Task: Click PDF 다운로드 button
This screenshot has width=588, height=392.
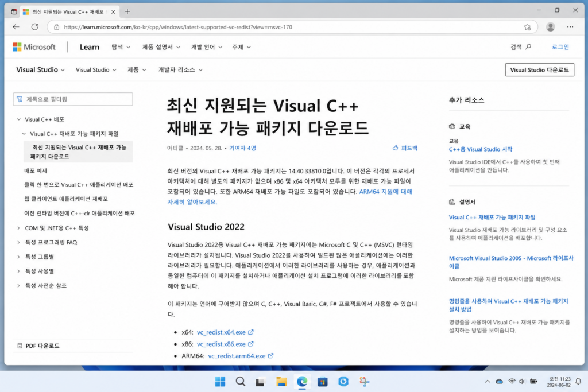Action: [38, 346]
